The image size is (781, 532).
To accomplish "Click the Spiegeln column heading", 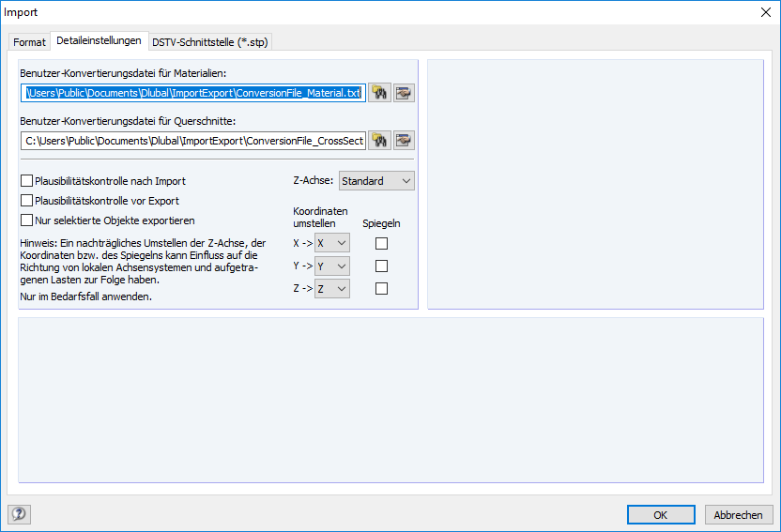I will tap(381, 223).
